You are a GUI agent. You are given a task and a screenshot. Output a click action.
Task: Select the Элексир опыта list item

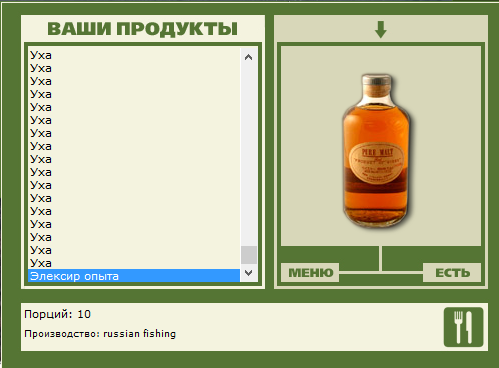[134, 276]
